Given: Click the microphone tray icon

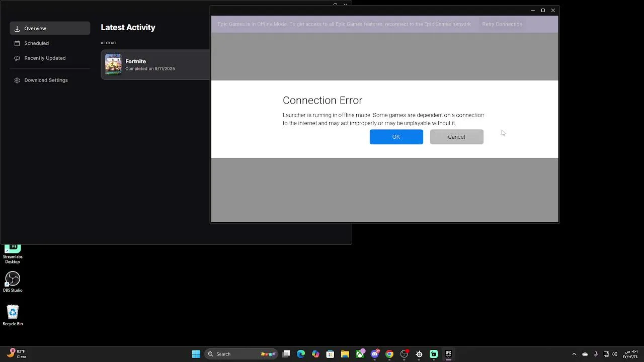Looking at the screenshot, I should 596,354.
